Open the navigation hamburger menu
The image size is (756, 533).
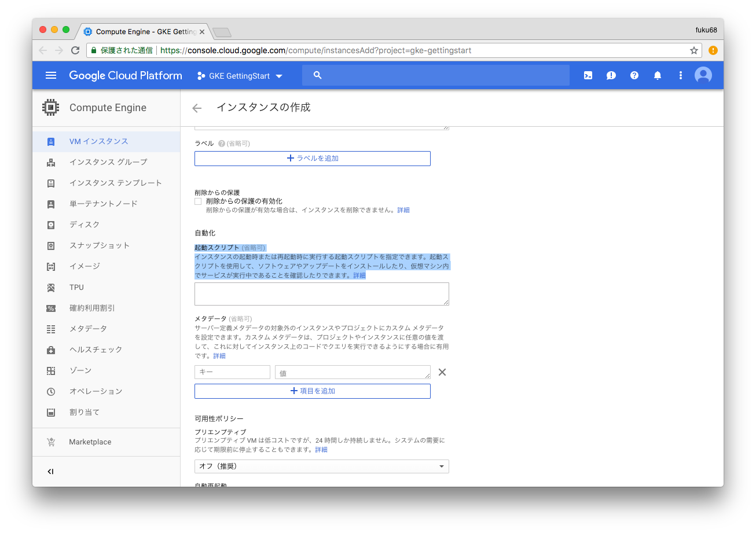[x=50, y=75]
